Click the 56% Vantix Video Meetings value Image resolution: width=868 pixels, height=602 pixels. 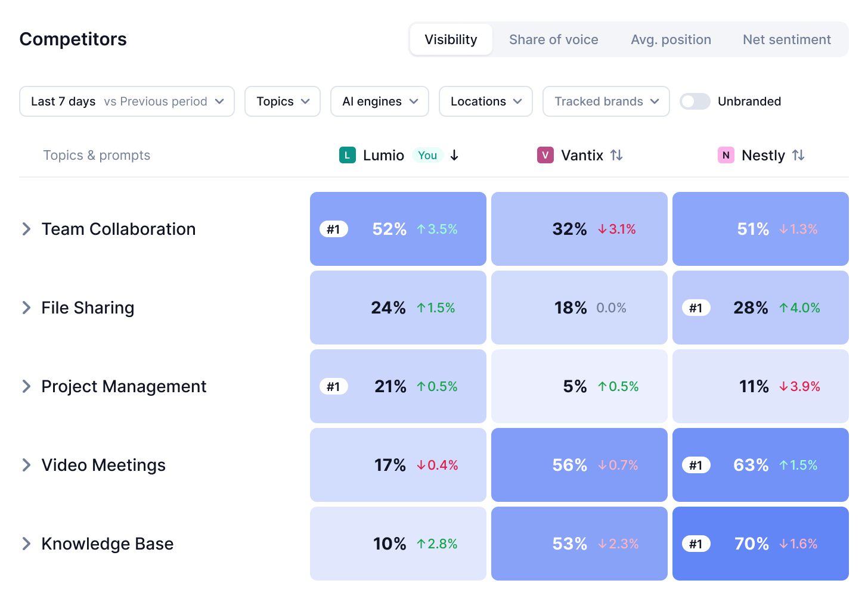click(x=570, y=465)
